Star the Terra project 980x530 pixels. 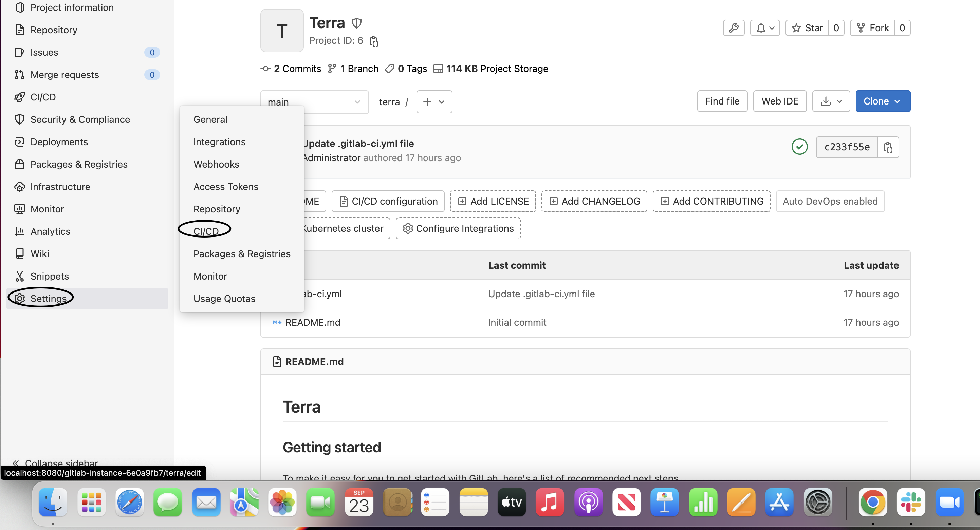click(809, 27)
